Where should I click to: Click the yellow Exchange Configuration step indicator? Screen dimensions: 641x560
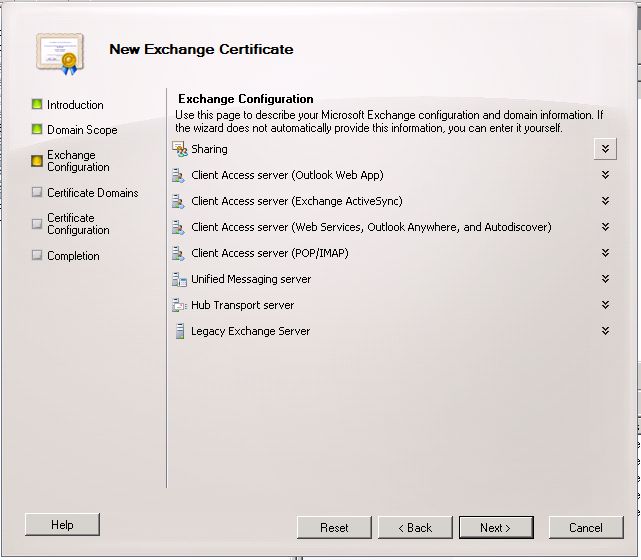pyautogui.click(x=37, y=161)
